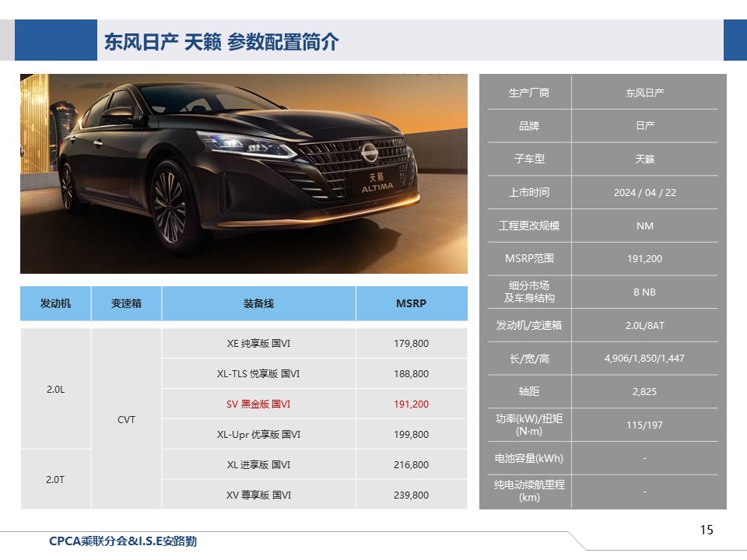Select the 2.0L/8AT value
Viewport: 747px width, 560px height.
coord(644,325)
